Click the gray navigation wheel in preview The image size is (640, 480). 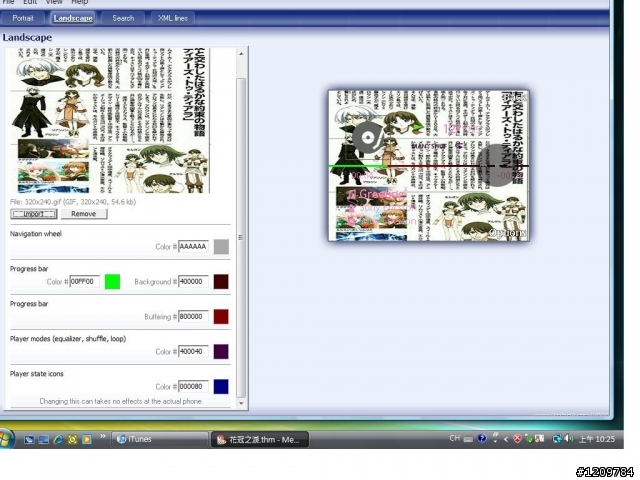(x=496, y=165)
